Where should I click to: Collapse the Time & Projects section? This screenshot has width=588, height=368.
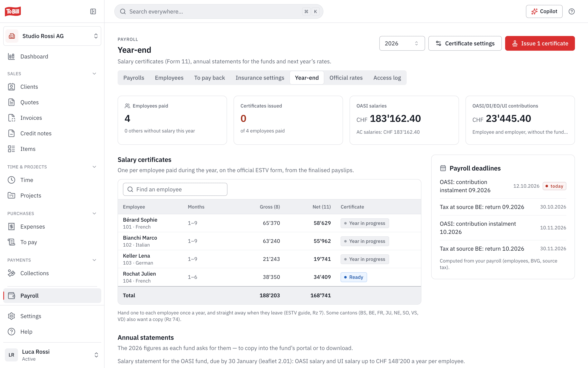[94, 167]
